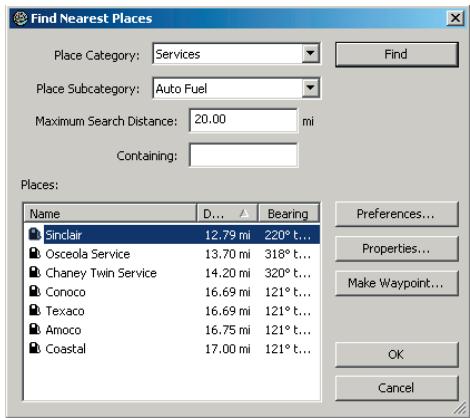Click the 320° bearing cell

point(288,273)
